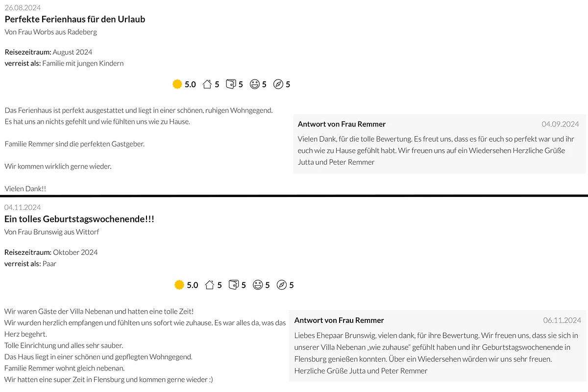Open the review title 'Ein tolles Geburtstagswochenende!!!'
588x392 pixels.
click(x=79, y=219)
